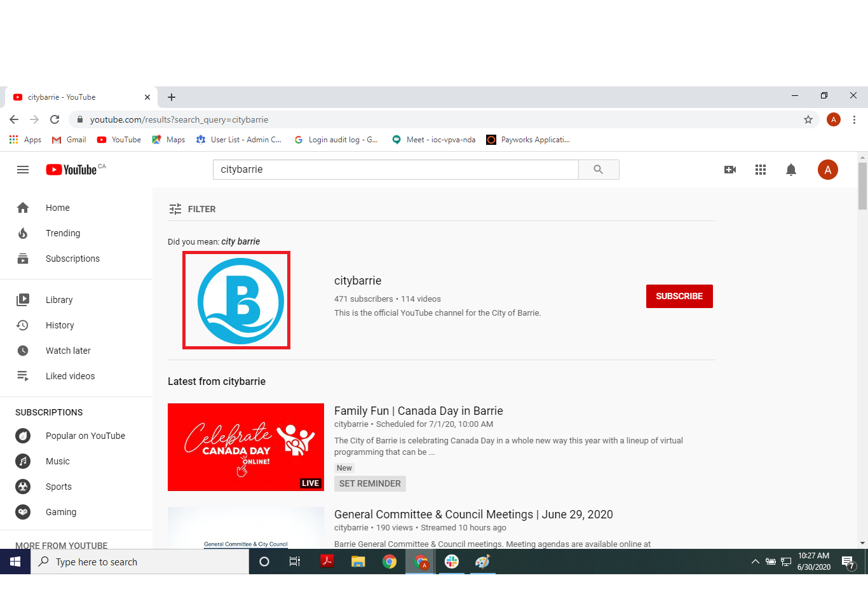Image resolution: width=868 pixels, height=606 pixels.
Task: Open Home in the sidebar
Action: pos(76,208)
